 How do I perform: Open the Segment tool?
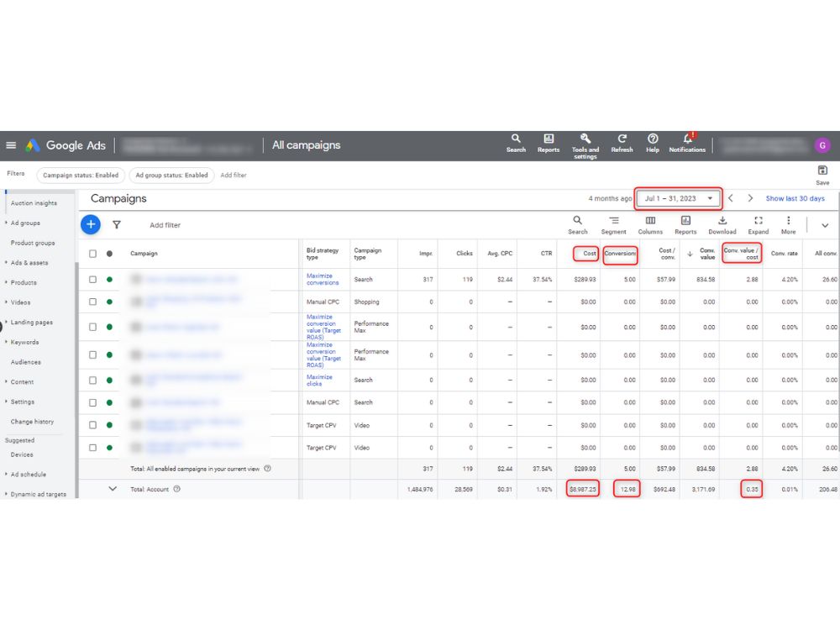[613, 225]
